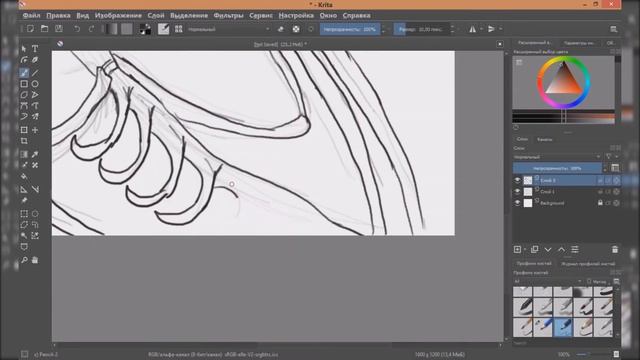Open the blending mode dropdown in toolbar
640x360 pixels.
(228, 29)
